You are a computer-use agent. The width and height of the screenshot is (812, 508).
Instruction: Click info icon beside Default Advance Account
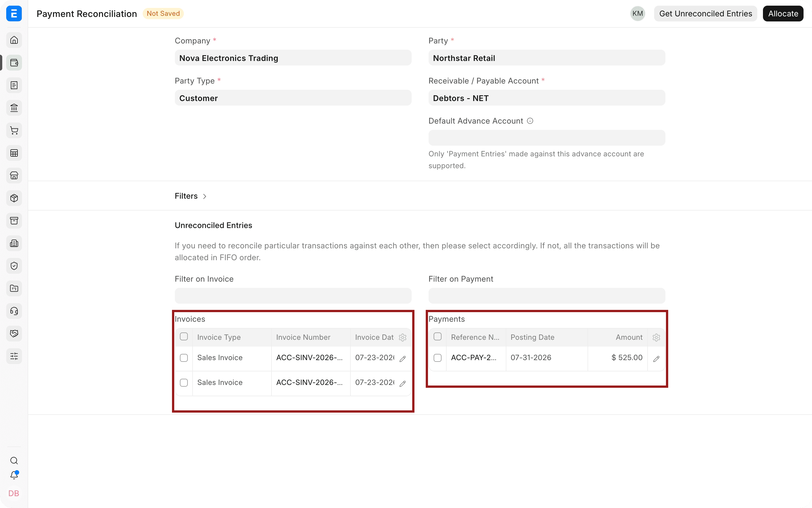[530, 121]
